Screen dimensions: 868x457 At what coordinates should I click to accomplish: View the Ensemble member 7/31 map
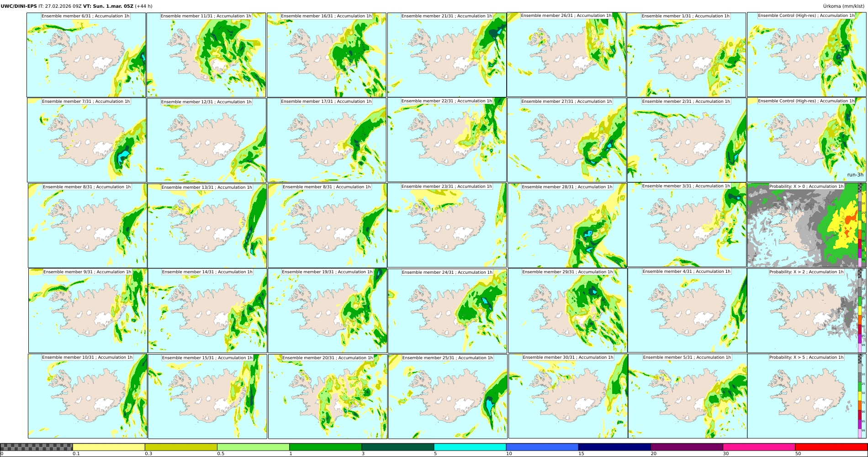pyautogui.click(x=87, y=140)
